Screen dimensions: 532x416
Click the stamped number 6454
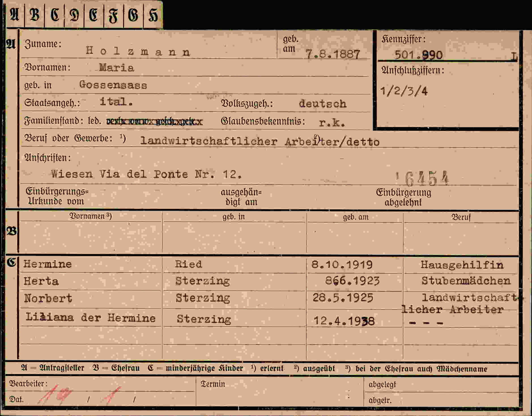[x=427, y=178]
